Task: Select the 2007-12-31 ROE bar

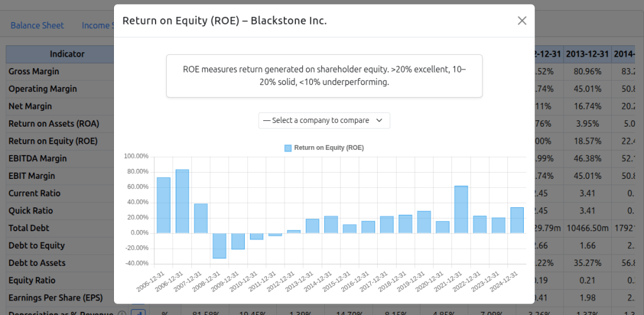Action: pyautogui.click(x=201, y=218)
